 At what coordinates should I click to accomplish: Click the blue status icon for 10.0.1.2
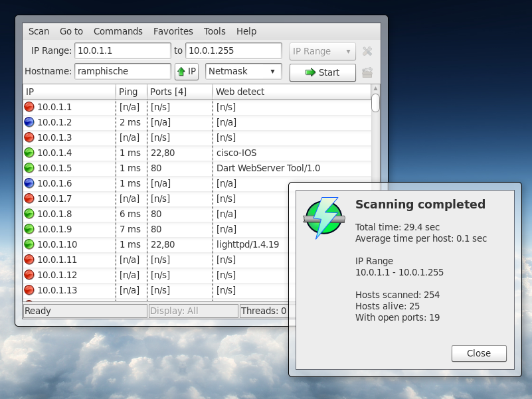(29, 122)
